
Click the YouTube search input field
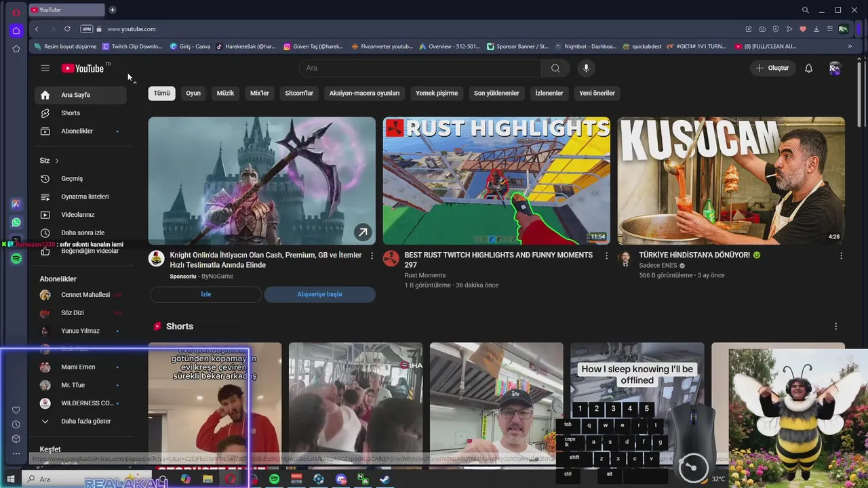click(420, 68)
